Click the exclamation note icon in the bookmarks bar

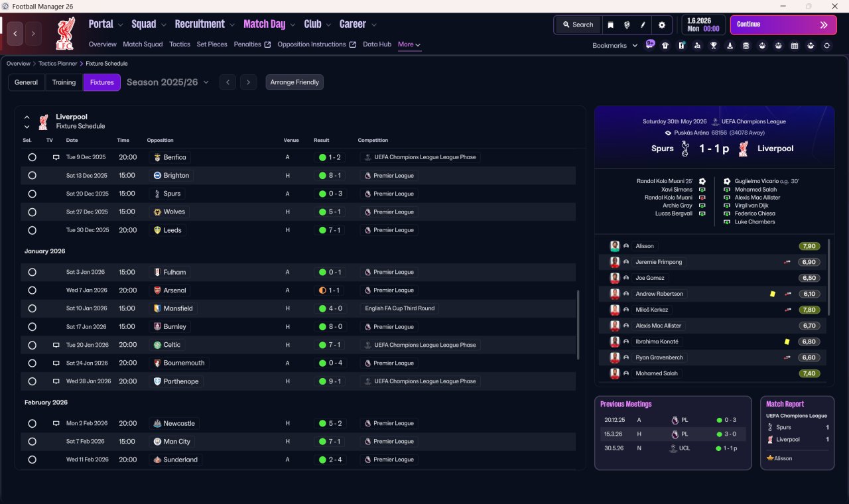pyautogui.click(x=681, y=46)
